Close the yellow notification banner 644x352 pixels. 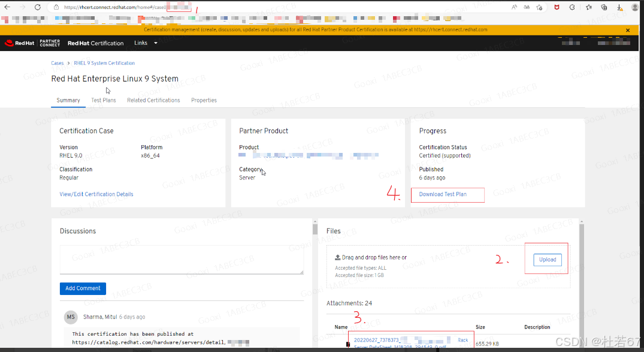(628, 30)
